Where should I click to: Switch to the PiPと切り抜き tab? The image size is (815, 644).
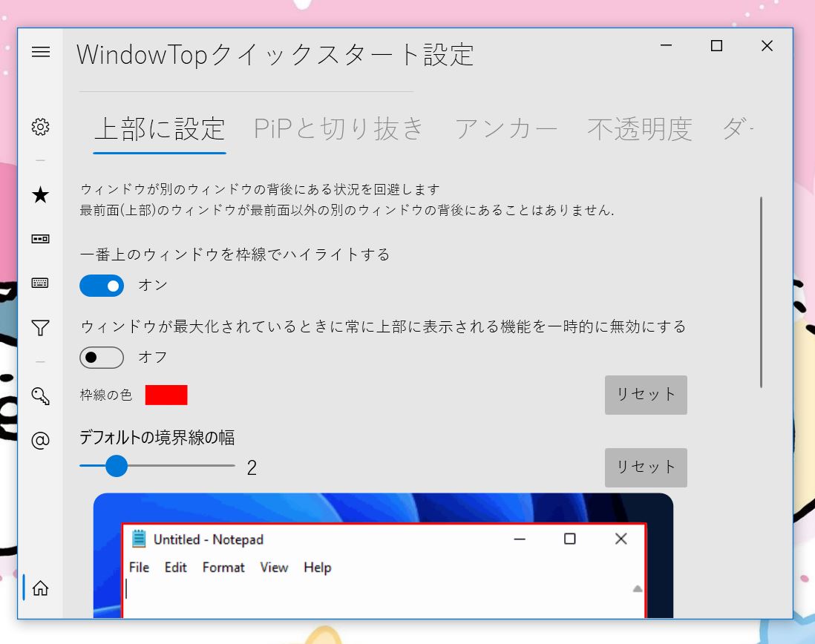point(339,129)
